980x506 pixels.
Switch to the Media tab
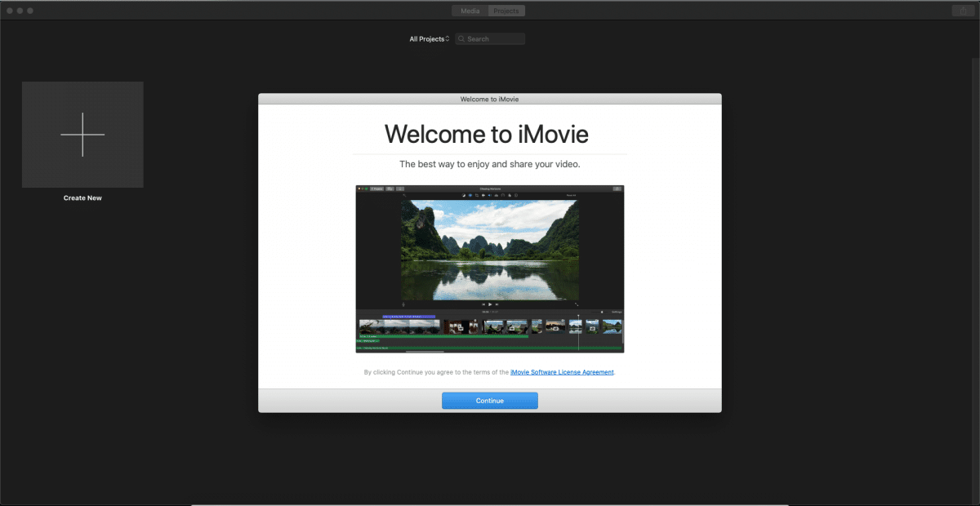click(x=470, y=11)
